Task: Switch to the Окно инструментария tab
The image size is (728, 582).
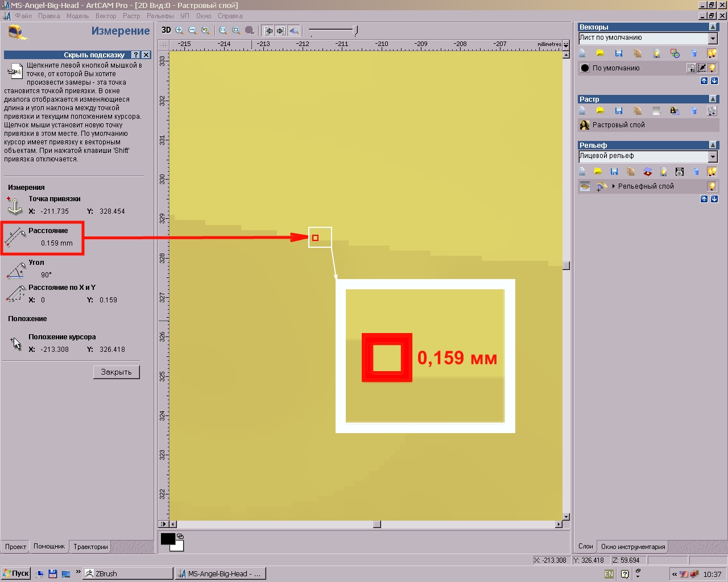Action: tap(633, 547)
